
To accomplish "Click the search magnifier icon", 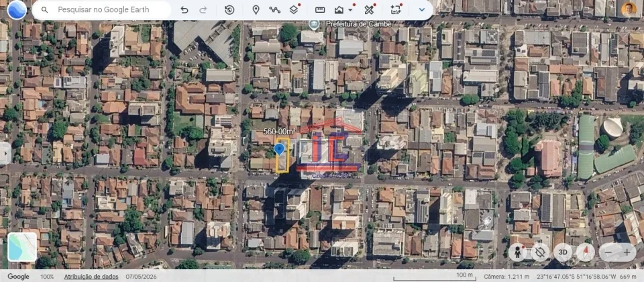I will tap(44, 10).
